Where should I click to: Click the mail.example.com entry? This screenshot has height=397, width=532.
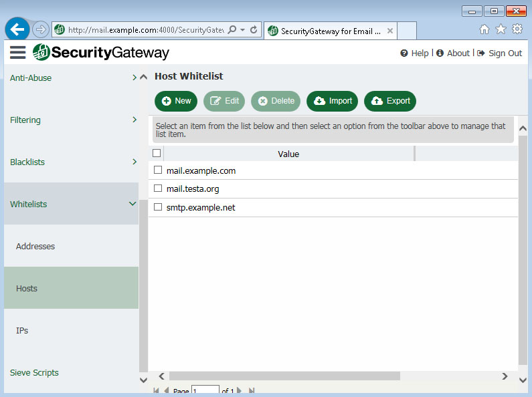tap(201, 170)
